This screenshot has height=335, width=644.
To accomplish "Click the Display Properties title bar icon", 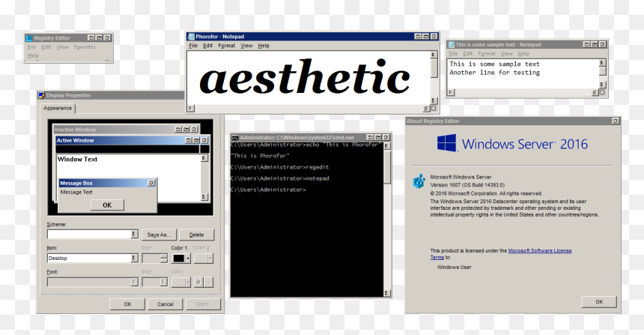I will [41, 95].
